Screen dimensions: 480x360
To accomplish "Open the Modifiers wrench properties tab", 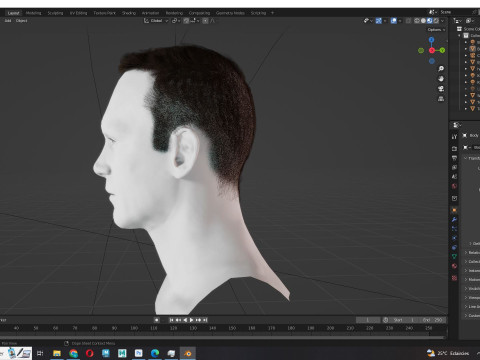I will pyautogui.click(x=454, y=219).
